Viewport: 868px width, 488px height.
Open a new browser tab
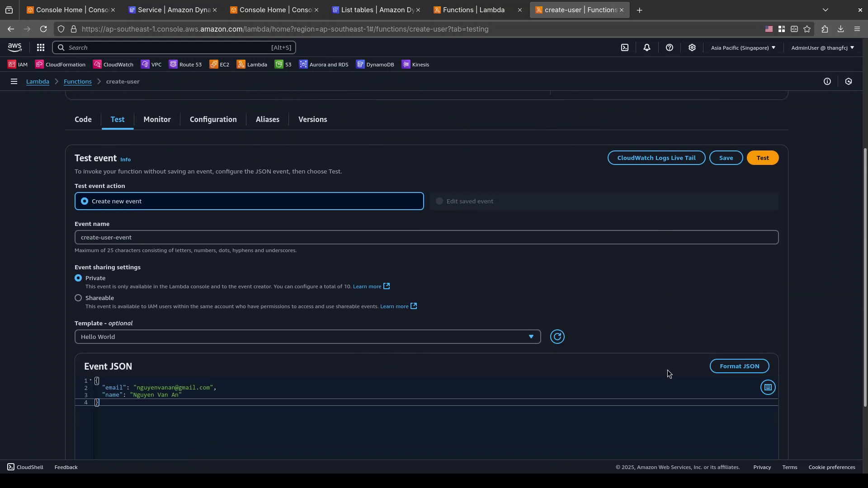639,10
